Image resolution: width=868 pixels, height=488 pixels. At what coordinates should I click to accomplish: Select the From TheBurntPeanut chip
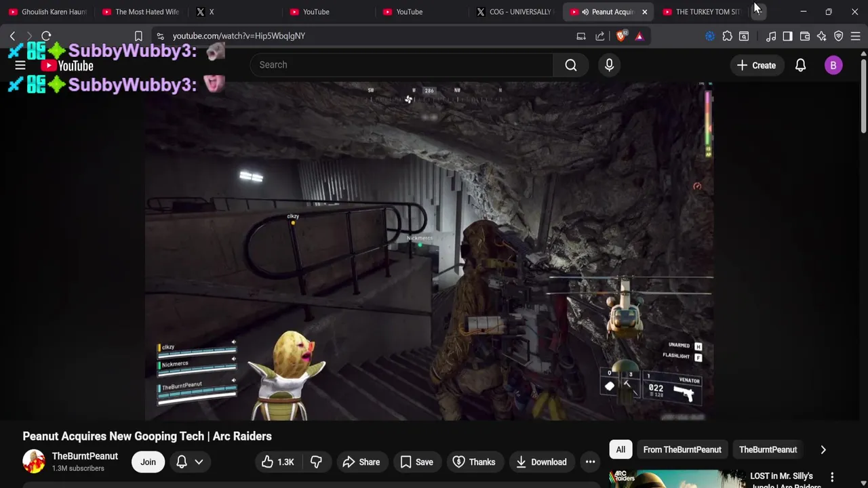coord(682,450)
